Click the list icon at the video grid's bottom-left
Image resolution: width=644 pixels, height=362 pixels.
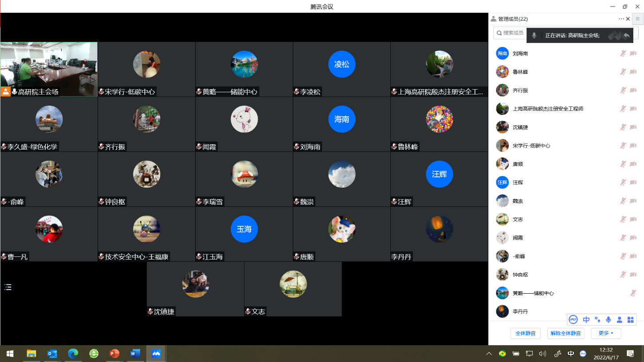coord(8,287)
